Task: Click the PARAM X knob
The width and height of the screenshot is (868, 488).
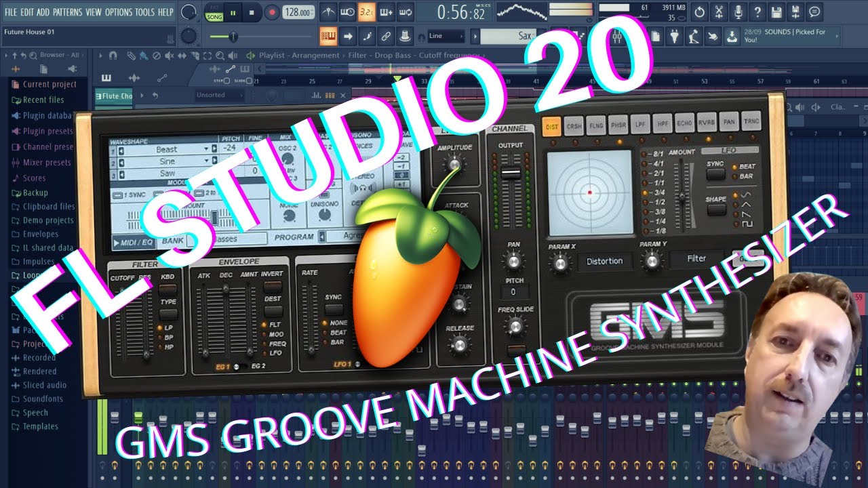Action: (561, 264)
